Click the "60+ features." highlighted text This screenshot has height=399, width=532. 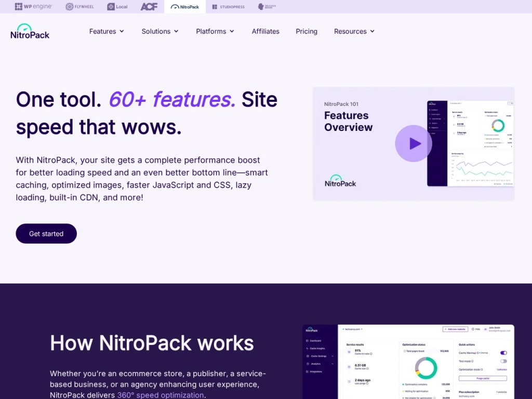point(172,99)
